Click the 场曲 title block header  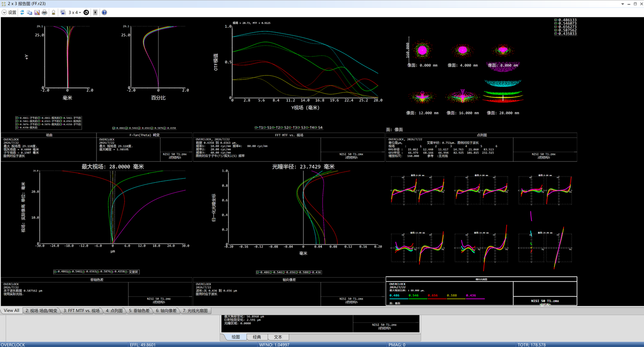point(49,135)
